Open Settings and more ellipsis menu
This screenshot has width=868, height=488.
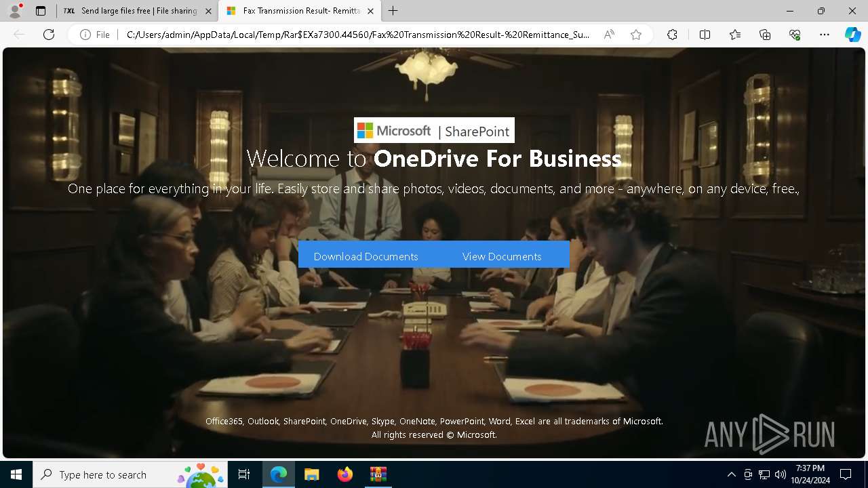pos(825,35)
